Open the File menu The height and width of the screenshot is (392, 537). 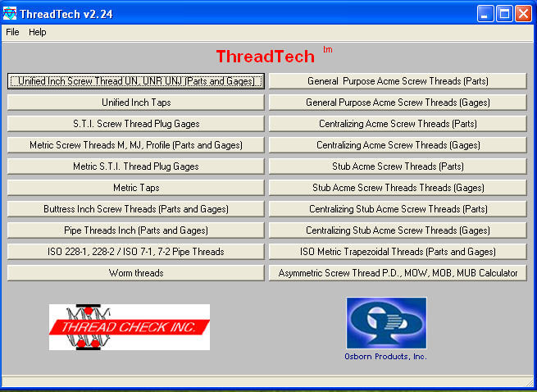pos(12,32)
